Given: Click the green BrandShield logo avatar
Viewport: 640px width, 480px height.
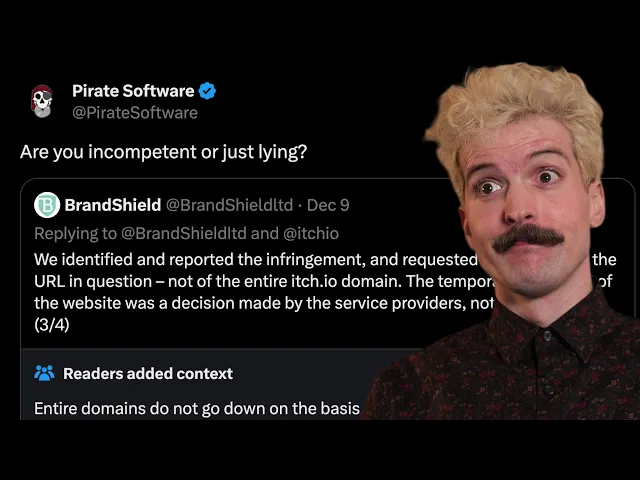Looking at the screenshot, I should click(47, 205).
